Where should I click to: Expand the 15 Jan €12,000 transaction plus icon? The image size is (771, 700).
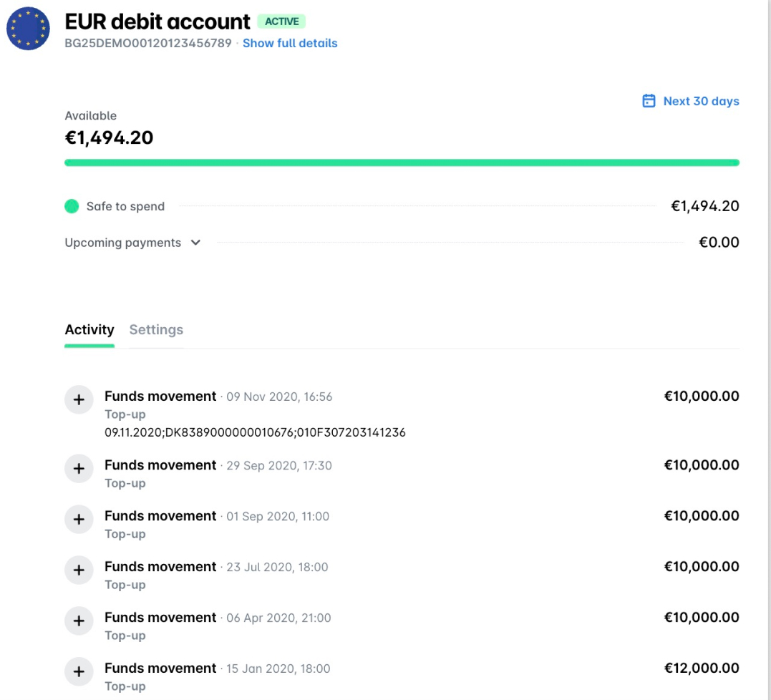(x=79, y=671)
